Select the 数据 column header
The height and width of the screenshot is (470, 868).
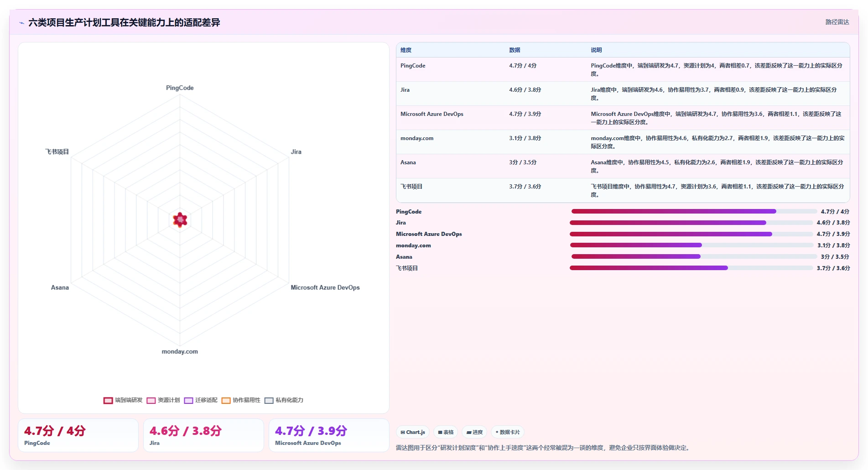(515, 50)
